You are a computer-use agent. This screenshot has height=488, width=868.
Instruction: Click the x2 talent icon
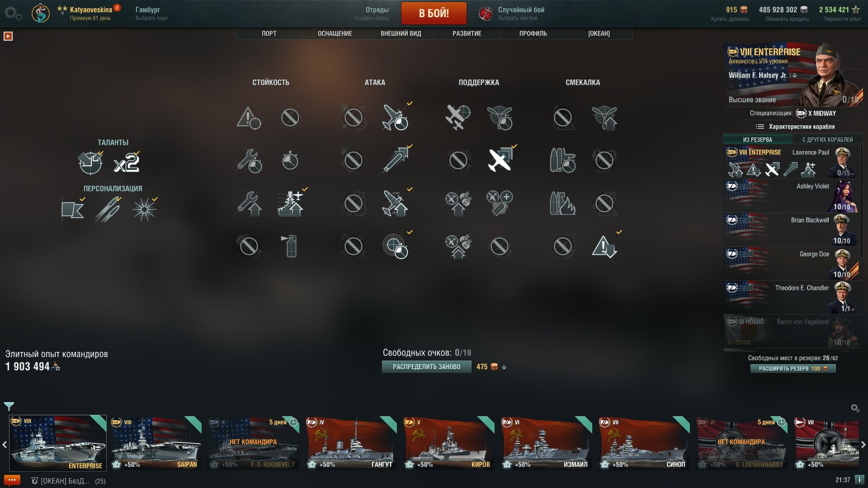tap(126, 163)
